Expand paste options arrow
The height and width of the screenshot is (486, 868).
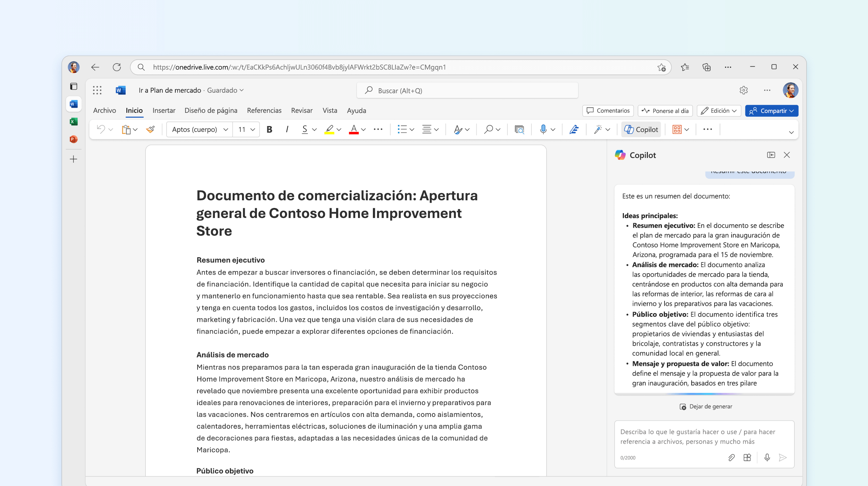pos(135,129)
